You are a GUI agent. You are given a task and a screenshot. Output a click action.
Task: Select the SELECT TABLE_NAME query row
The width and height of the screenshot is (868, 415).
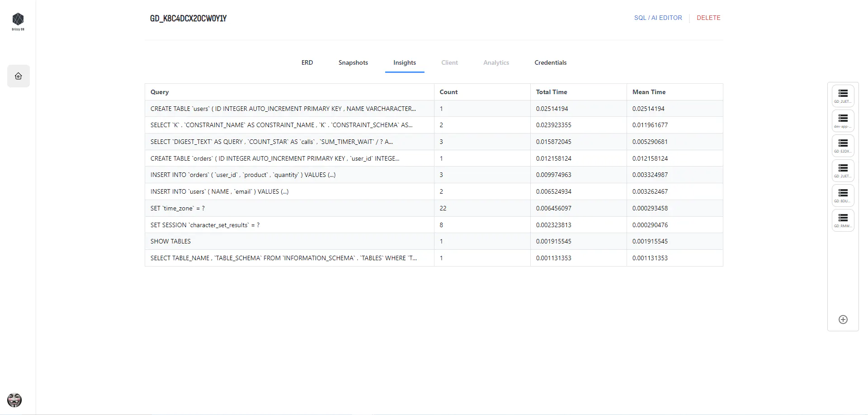click(x=434, y=258)
